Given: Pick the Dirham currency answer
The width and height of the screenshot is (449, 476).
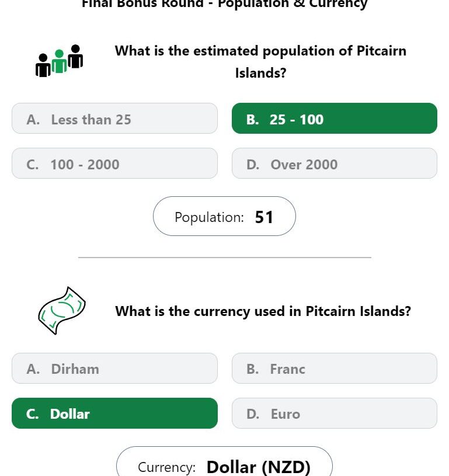Looking at the screenshot, I should (x=114, y=368).
